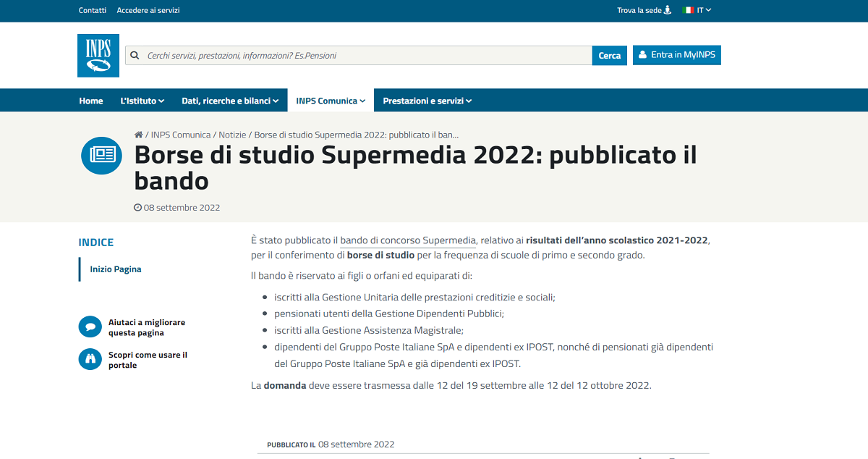Click bullet about Gestione Unitaria prestazioni creditizie

(x=414, y=297)
